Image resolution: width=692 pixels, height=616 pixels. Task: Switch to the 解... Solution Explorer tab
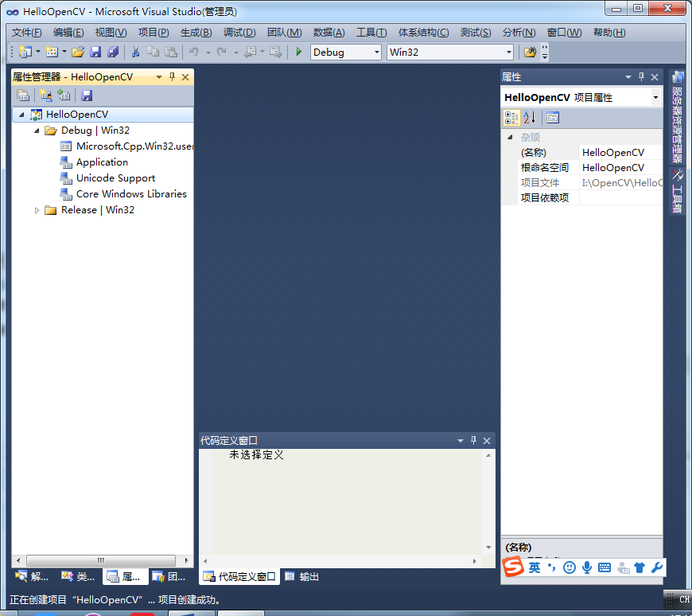32,576
